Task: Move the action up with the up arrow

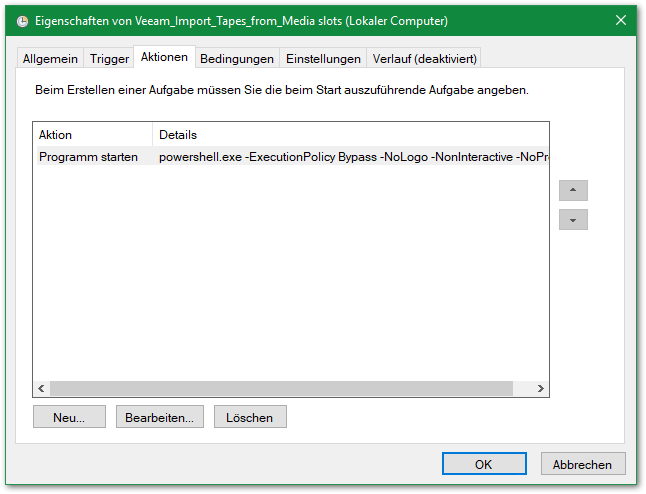Action: tap(573, 191)
